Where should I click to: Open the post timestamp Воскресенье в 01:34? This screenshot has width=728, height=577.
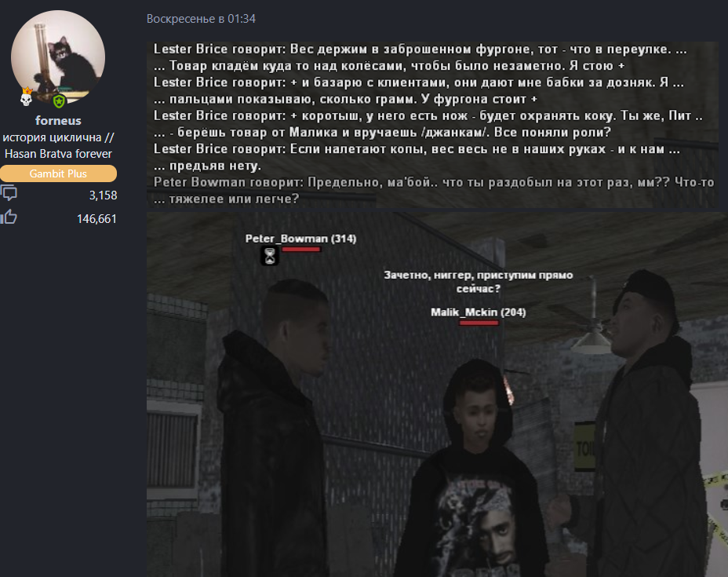pyautogui.click(x=201, y=19)
